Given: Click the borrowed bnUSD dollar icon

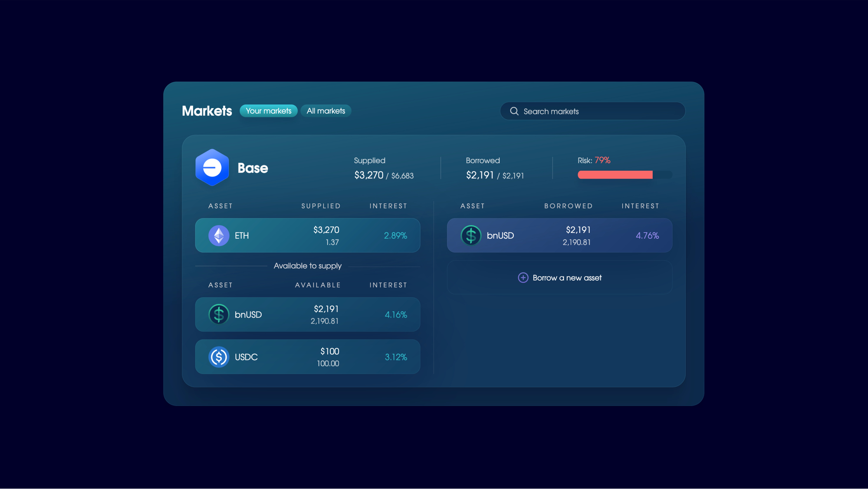Looking at the screenshot, I should (471, 236).
